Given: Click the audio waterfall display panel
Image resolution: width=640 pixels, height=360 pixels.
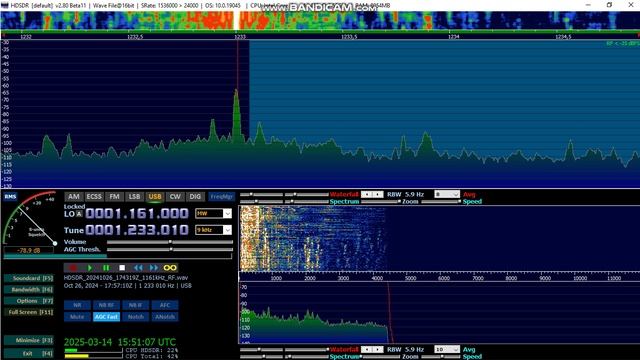Looking at the screenshot, I should (439, 238).
